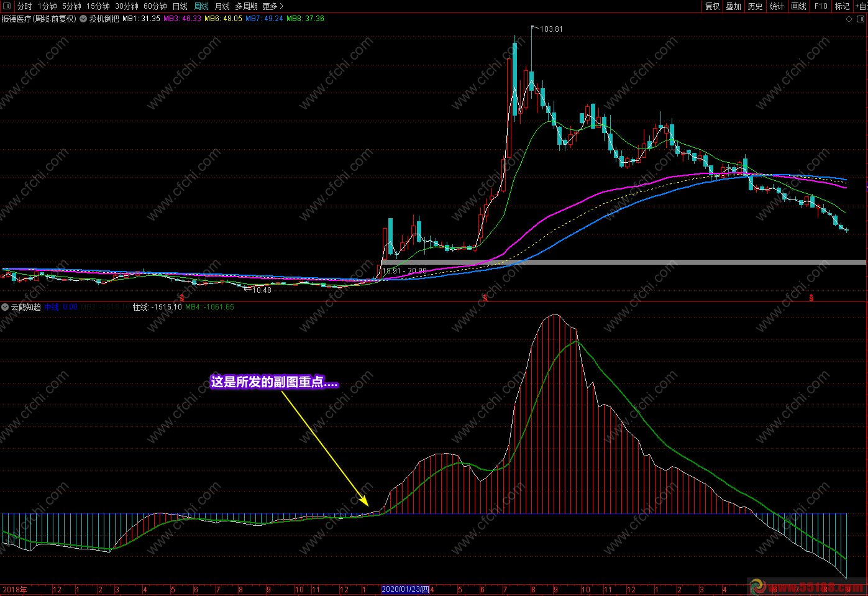Select 周线 weekly chart tab
868x596 pixels.
201,6
